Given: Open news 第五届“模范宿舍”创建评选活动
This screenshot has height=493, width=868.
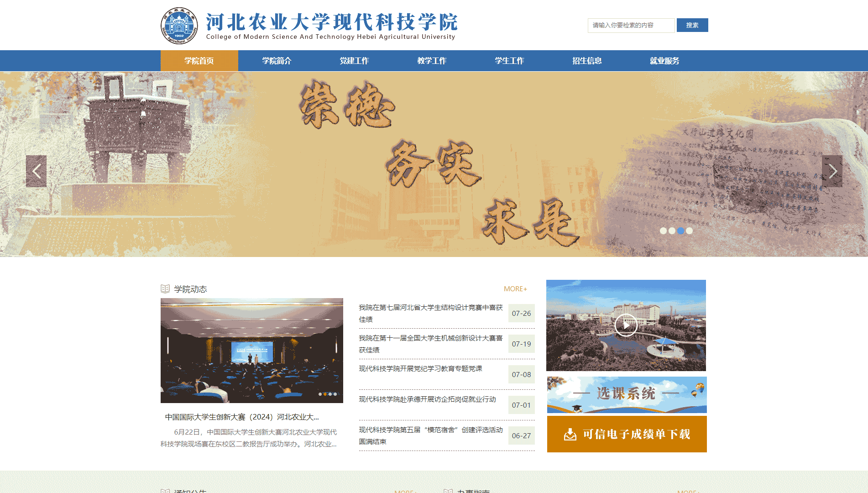Looking at the screenshot, I should coord(430,435).
